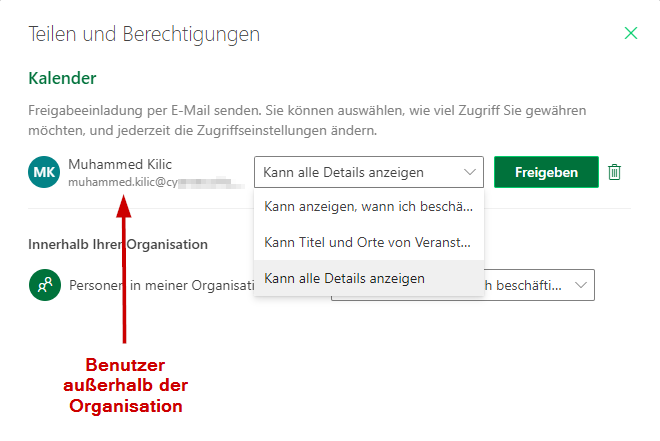Image resolution: width=660 pixels, height=441 pixels.
Task: Open organisation permission dropdown 'beschäfti...'
Action: click(x=539, y=285)
